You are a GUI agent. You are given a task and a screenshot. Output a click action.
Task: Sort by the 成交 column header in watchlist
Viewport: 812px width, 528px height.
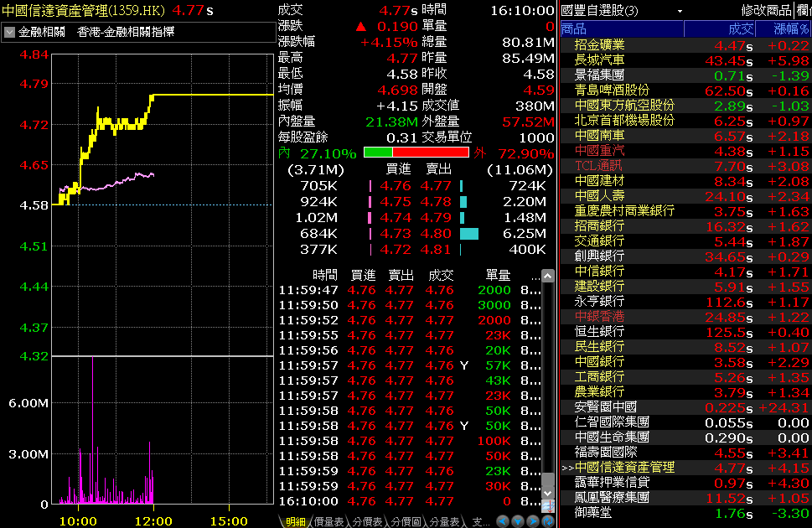tap(720, 28)
